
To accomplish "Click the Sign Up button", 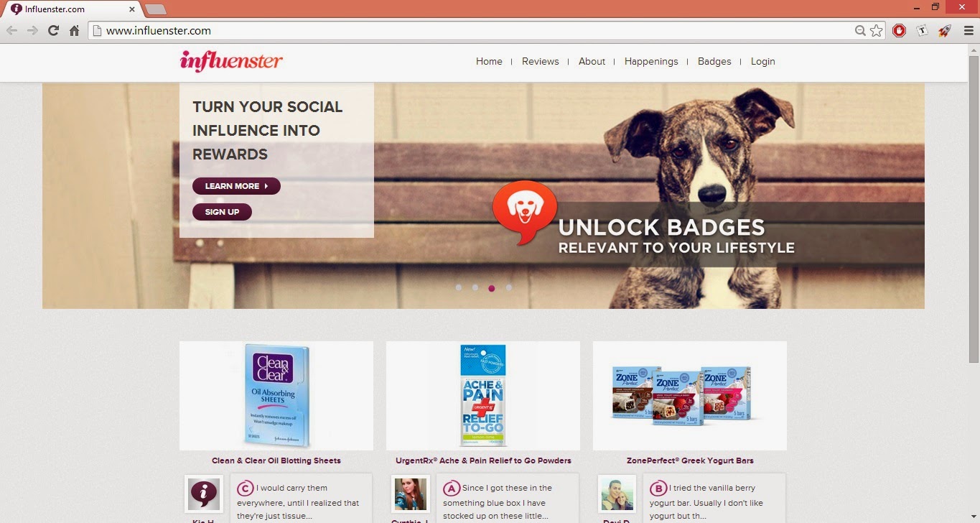I will pyautogui.click(x=222, y=212).
